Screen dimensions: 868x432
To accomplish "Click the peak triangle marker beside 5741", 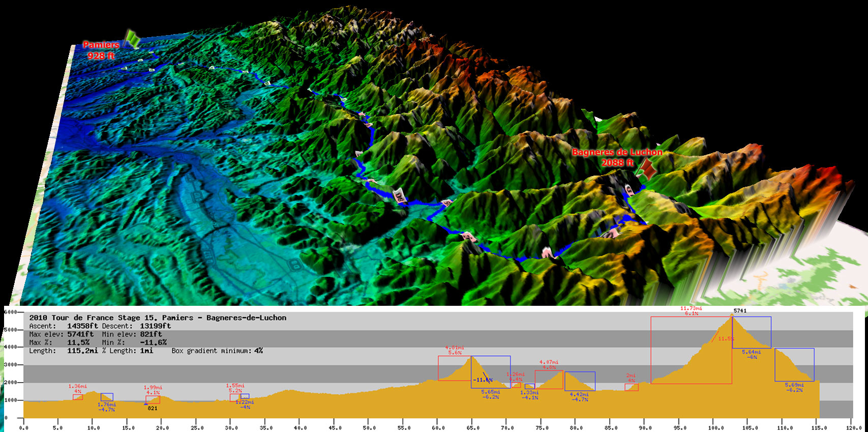I will pos(732,314).
